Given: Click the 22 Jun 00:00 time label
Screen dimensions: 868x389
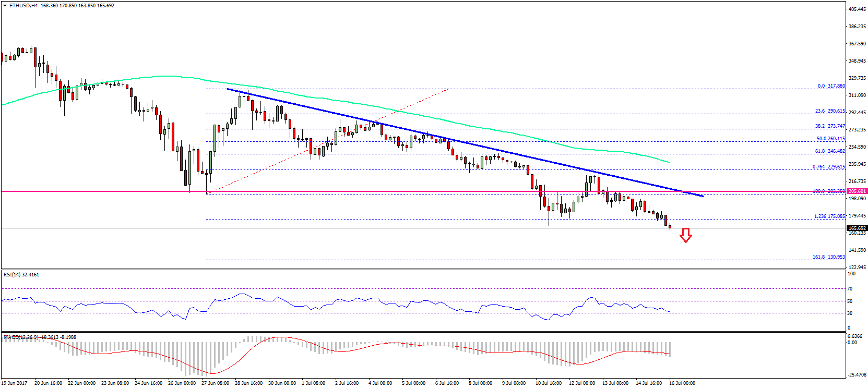Looking at the screenshot, I should click(81, 383).
